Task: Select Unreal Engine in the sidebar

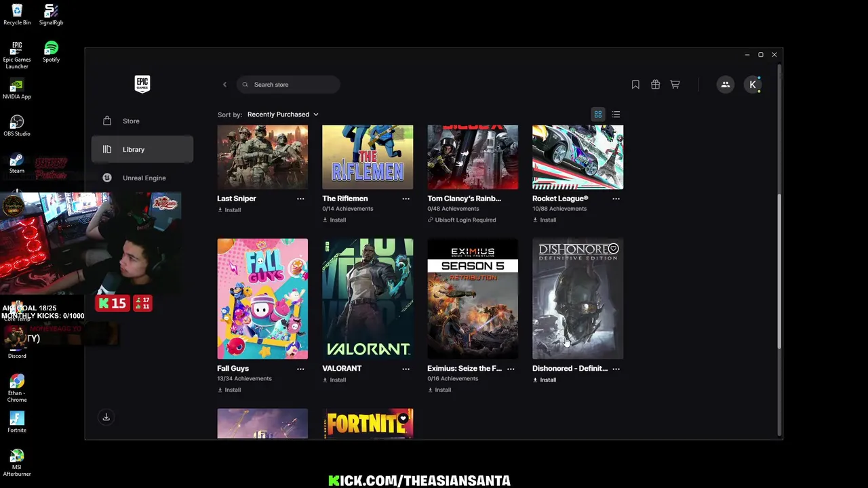Action: pyautogui.click(x=142, y=178)
